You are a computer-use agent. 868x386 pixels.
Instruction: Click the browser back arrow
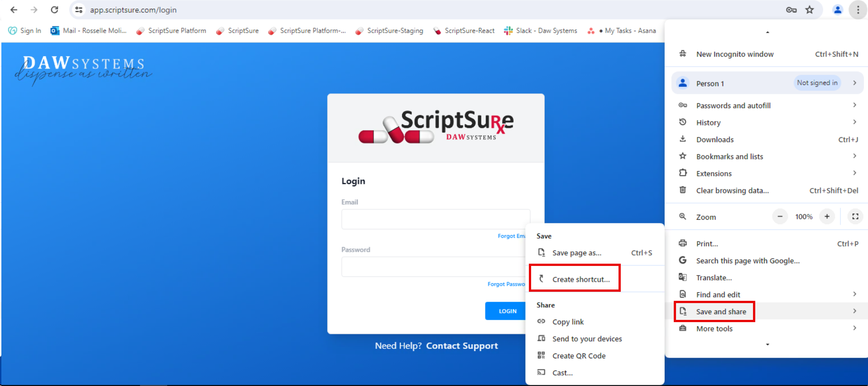point(14,10)
